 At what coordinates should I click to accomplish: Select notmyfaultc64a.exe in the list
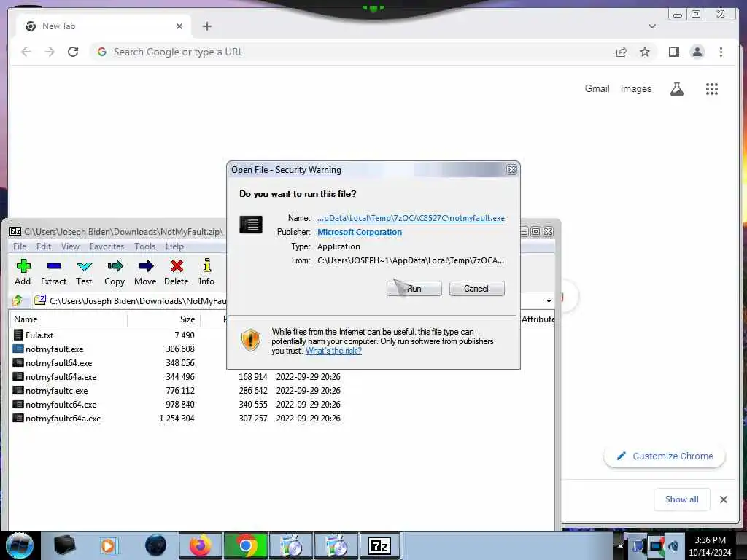pyautogui.click(x=63, y=418)
